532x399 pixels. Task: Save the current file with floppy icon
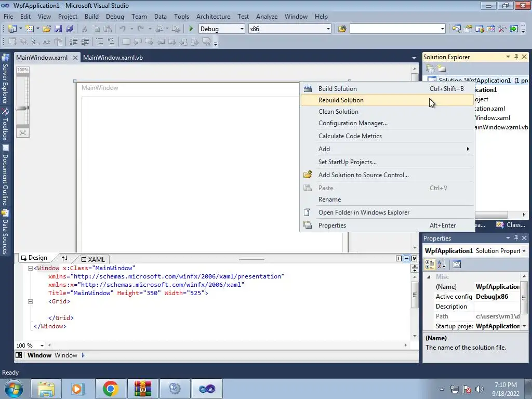click(58, 29)
